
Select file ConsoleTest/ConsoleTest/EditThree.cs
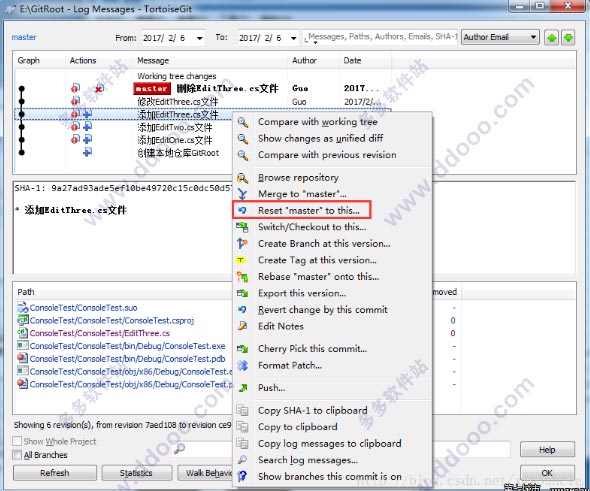click(99, 333)
